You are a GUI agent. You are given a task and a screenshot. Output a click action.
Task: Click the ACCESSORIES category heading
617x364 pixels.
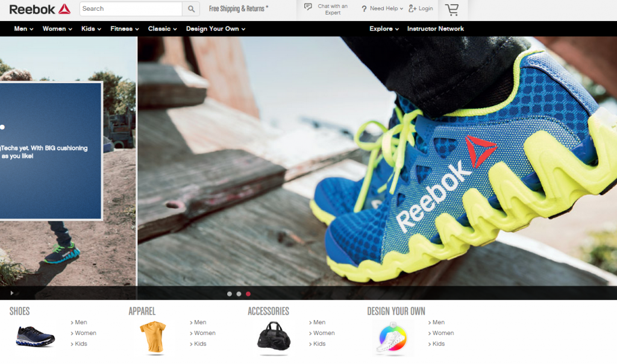click(268, 312)
